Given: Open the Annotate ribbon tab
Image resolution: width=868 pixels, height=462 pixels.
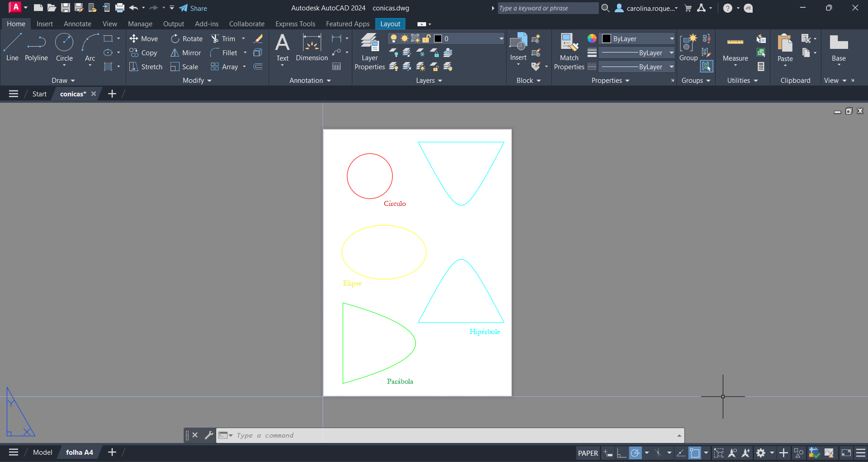Looking at the screenshot, I should tap(77, 24).
